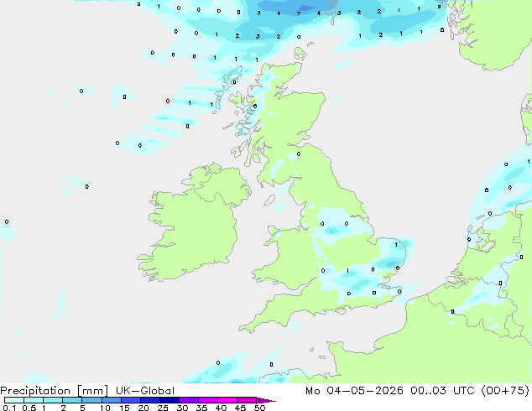
Task: Click the legend label "35"
Action: coord(201,408)
